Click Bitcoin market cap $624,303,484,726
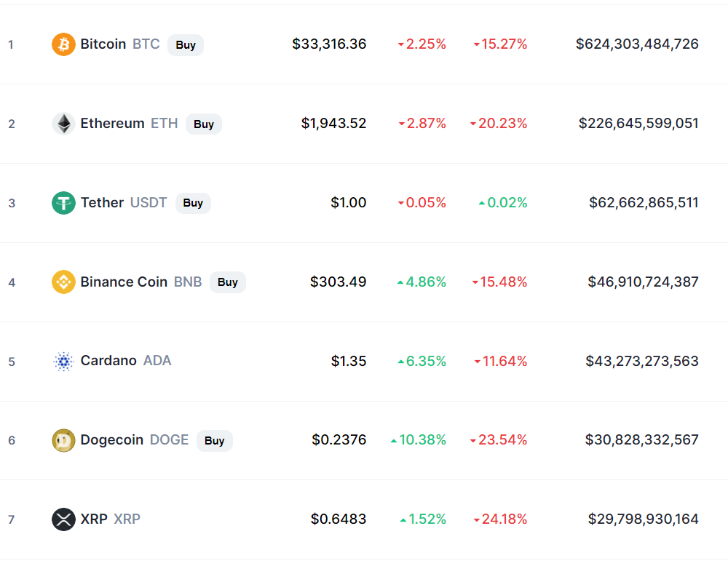 (637, 44)
